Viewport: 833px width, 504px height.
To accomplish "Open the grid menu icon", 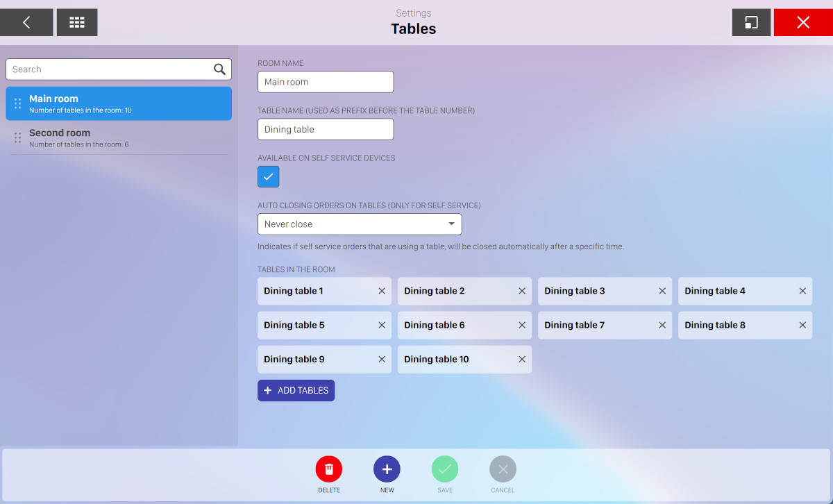I will [x=77, y=22].
